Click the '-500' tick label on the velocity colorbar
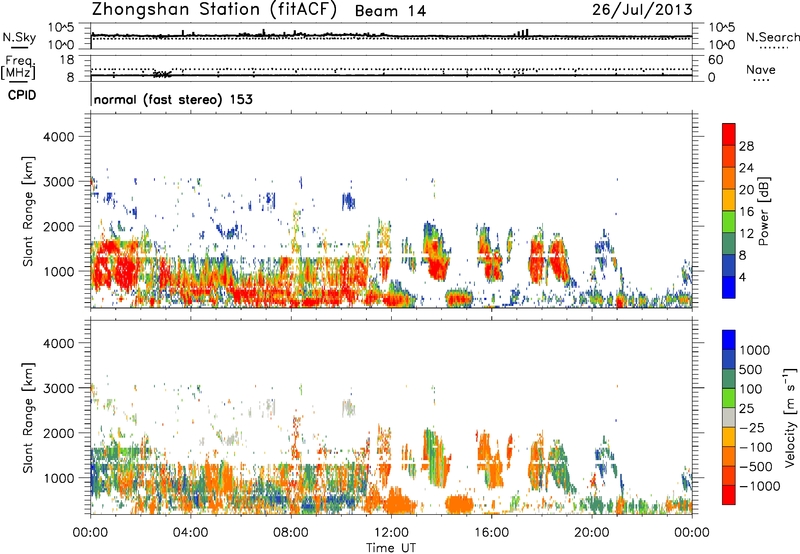This screenshot has width=800, height=554. click(756, 466)
